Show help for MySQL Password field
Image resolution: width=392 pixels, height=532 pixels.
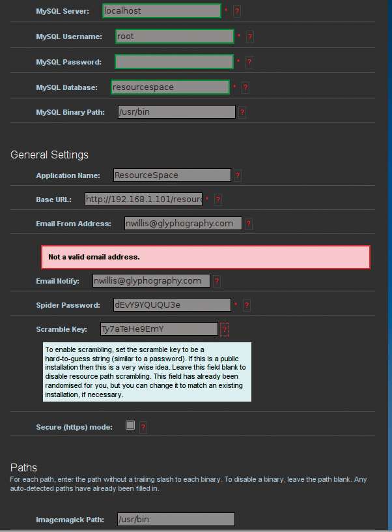pos(249,62)
